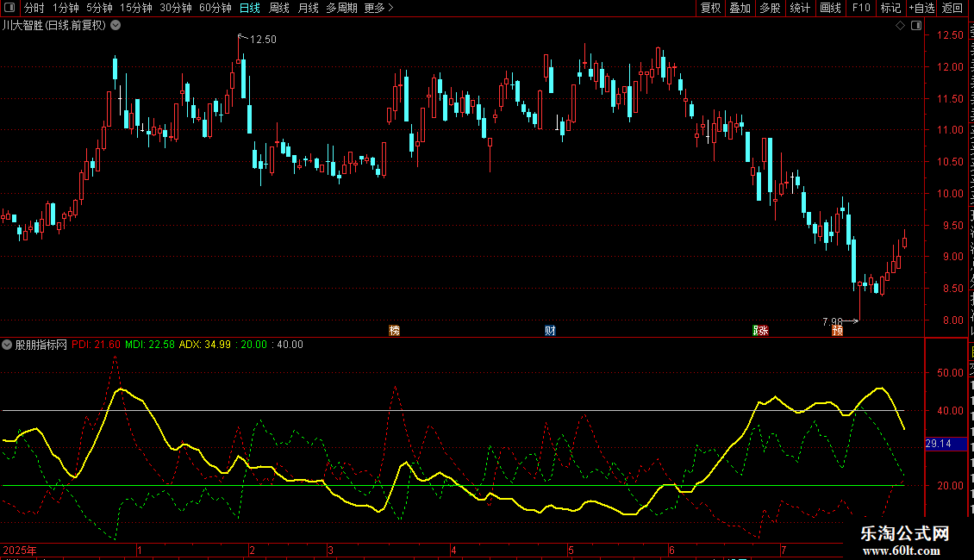The width and height of the screenshot is (974, 560).
Task: Click the 12.00 price axis label
Action: point(951,67)
